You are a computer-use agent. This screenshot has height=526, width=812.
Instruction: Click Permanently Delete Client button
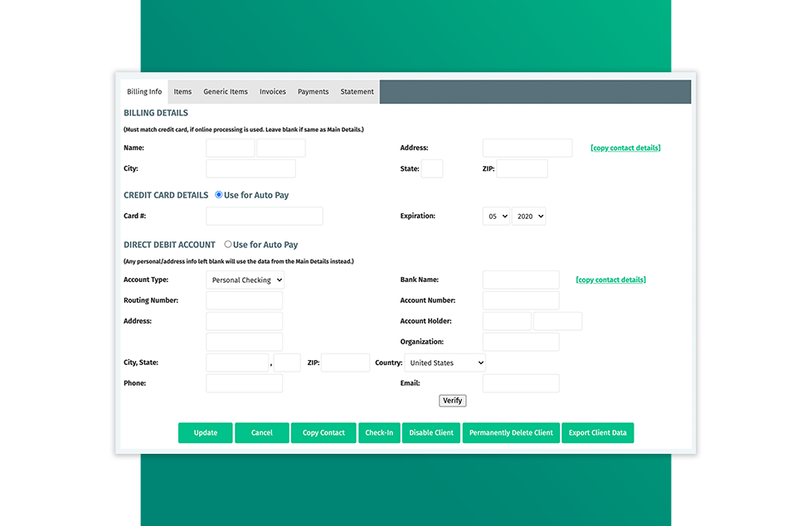click(x=511, y=433)
